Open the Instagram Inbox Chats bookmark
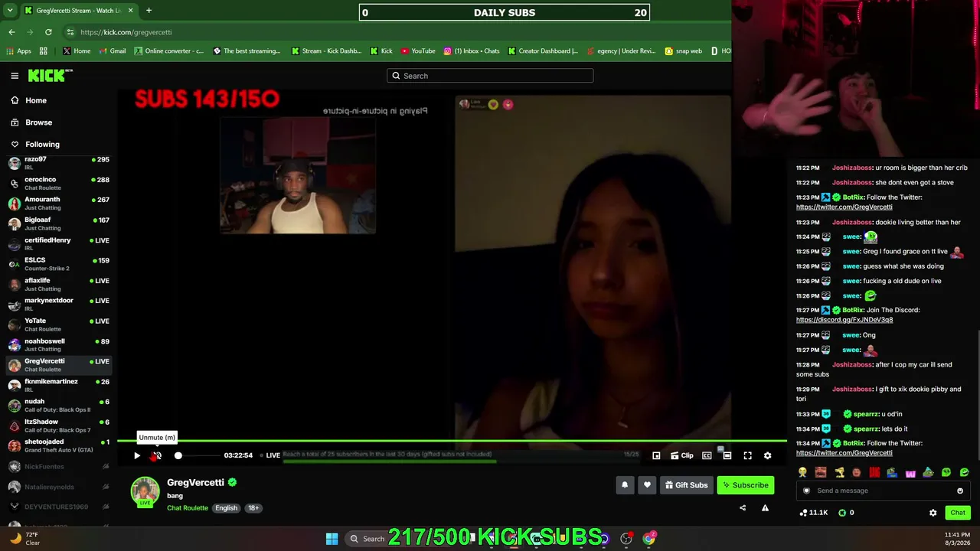Screen dimensions: 980x551 (472, 51)
